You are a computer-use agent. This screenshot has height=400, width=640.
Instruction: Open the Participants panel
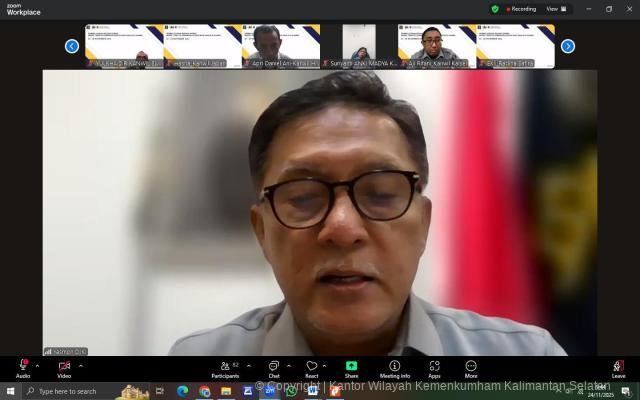coord(224,367)
